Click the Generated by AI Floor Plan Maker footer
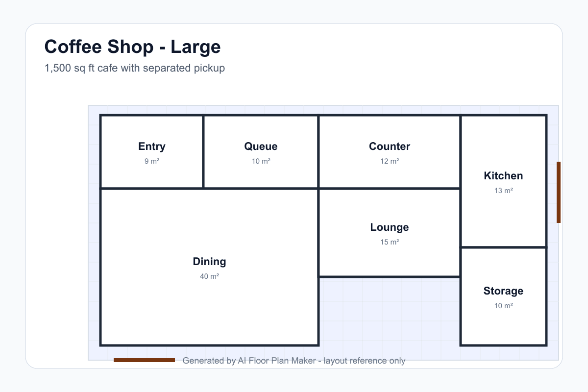Viewport: 588px width, 392px height. [294, 361]
